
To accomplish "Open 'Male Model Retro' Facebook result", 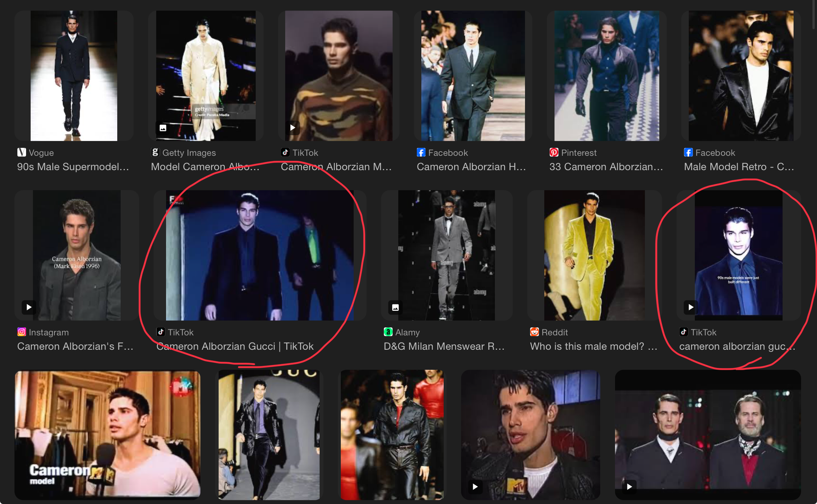I will pyautogui.click(x=739, y=167).
